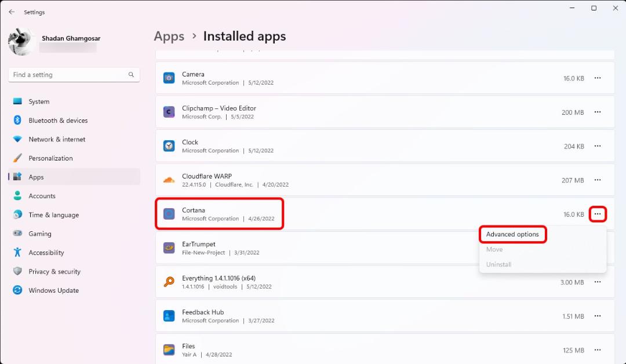Toggle the Cortana three-dots menu
Viewport: 626px width, 364px height.
[597, 214]
